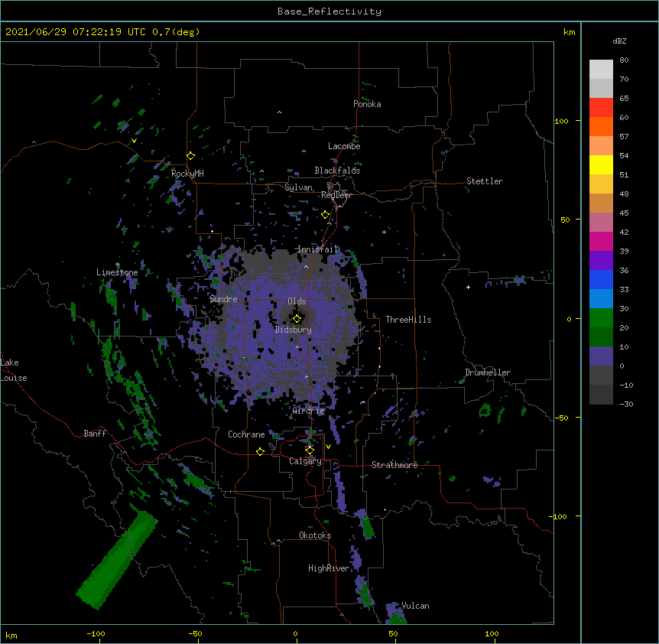
Task: Click the large green rectangular echo southwest of Banff
Action: [x=116, y=560]
